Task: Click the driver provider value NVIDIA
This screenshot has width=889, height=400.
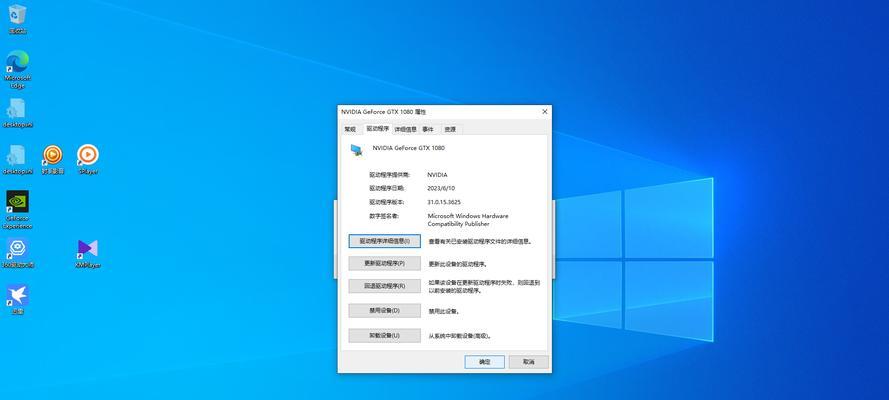Action: (x=437, y=175)
